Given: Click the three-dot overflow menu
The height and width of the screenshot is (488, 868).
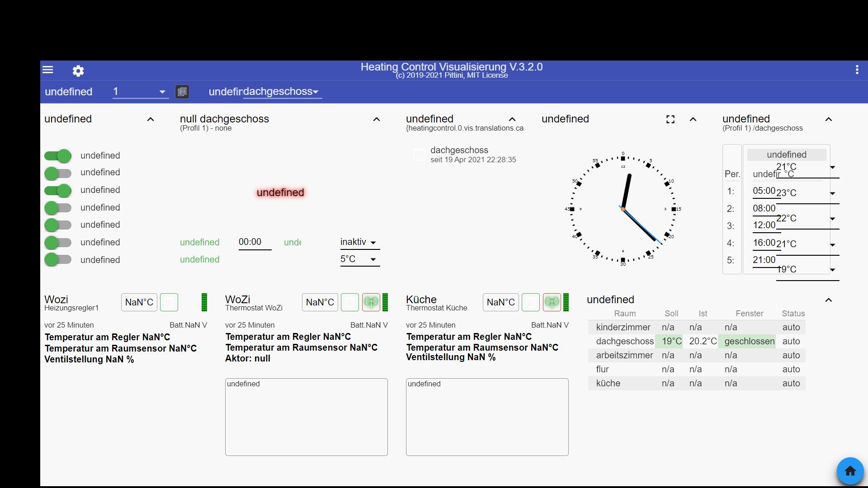Looking at the screenshot, I should pyautogui.click(x=857, y=70).
